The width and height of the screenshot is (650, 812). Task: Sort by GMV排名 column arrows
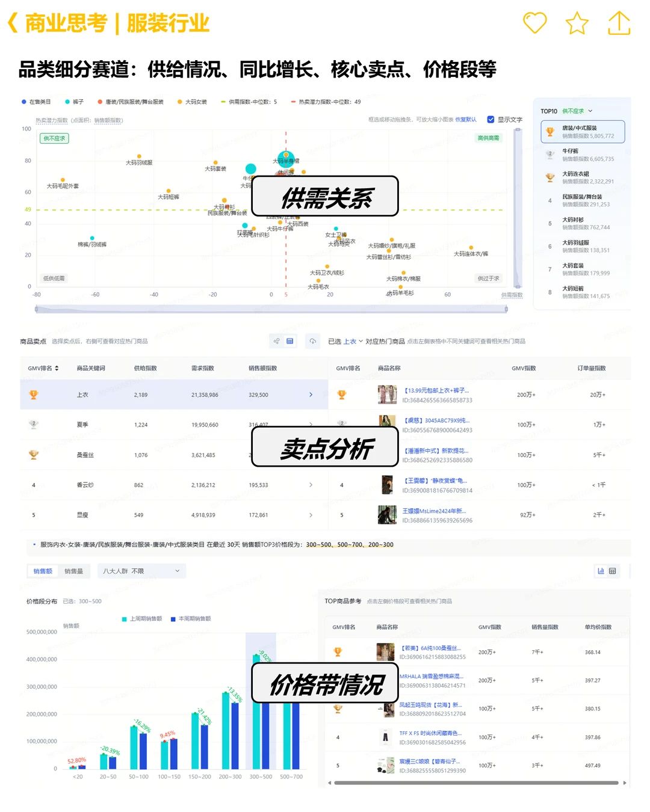[57, 368]
